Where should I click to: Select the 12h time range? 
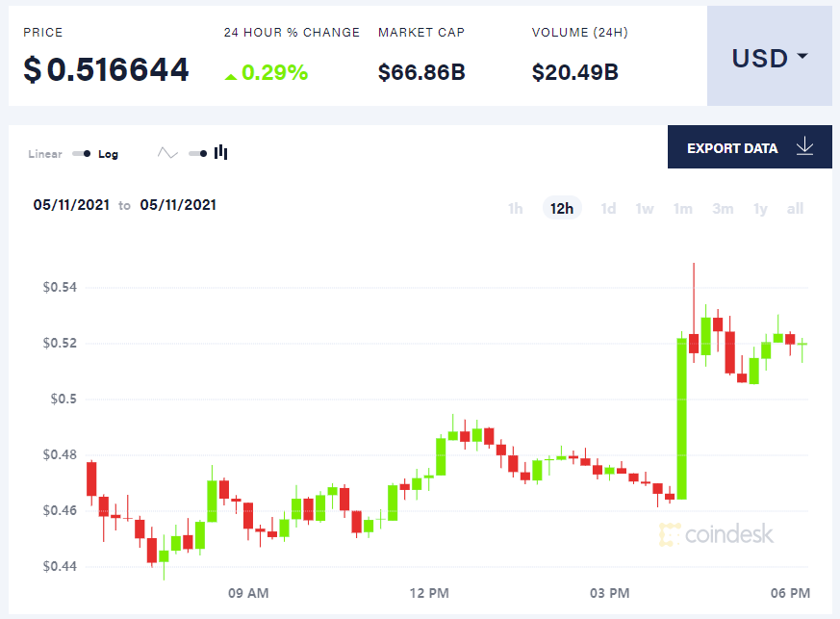(562, 208)
